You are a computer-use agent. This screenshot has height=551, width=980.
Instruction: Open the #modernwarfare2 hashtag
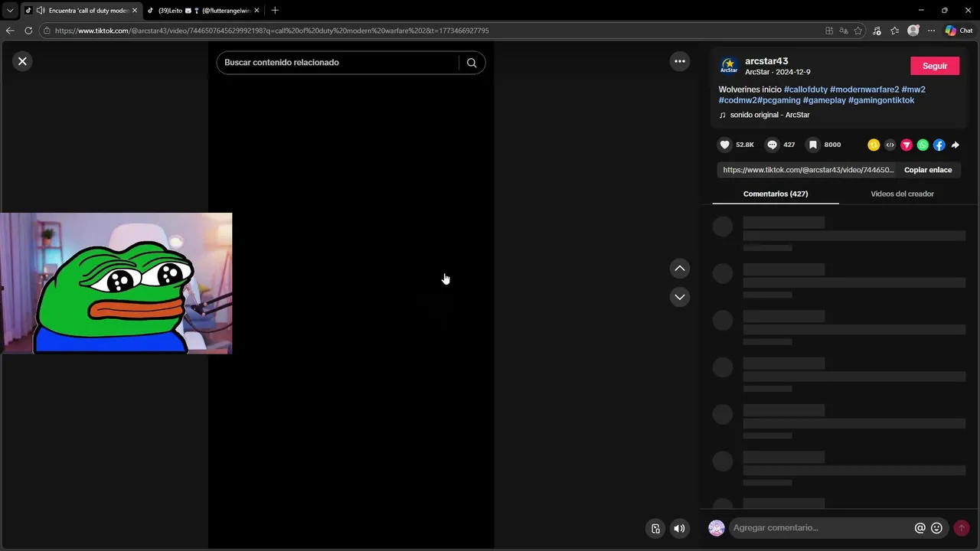coord(864,90)
